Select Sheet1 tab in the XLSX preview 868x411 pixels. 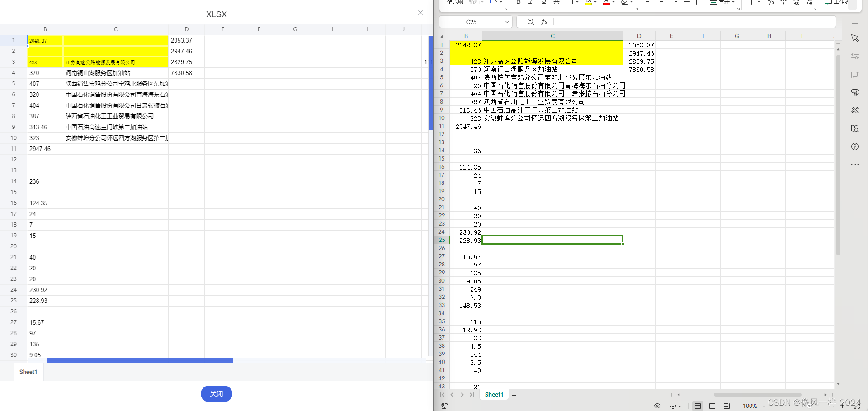[28, 372]
